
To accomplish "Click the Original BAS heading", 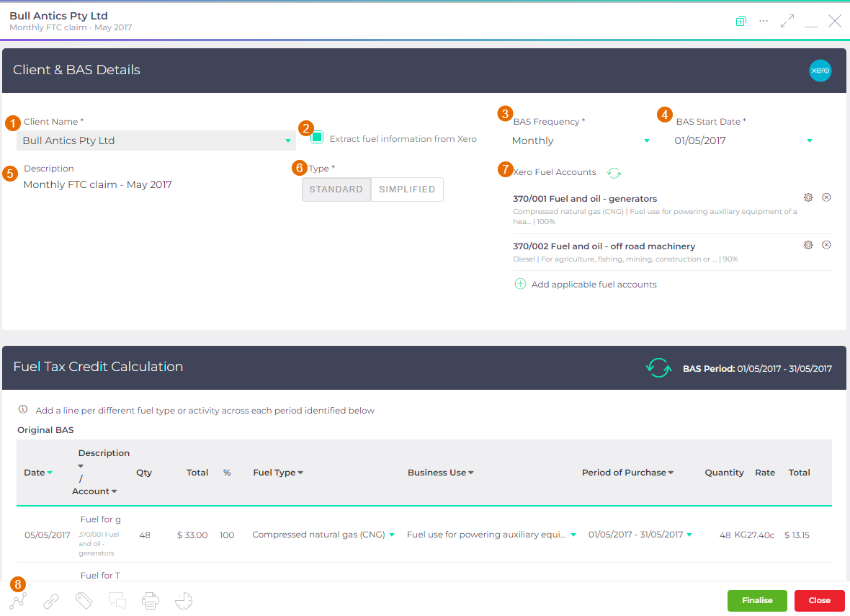I will (45, 430).
